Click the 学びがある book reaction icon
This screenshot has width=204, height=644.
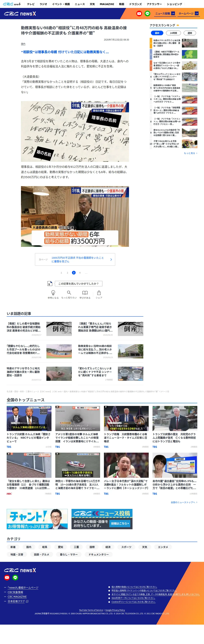[x=85, y=292]
